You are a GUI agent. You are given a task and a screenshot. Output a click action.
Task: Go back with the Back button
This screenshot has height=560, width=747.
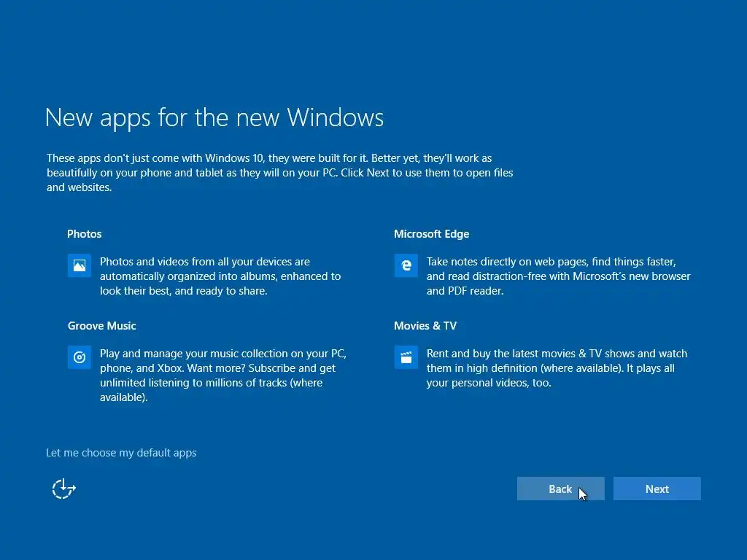coord(561,489)
